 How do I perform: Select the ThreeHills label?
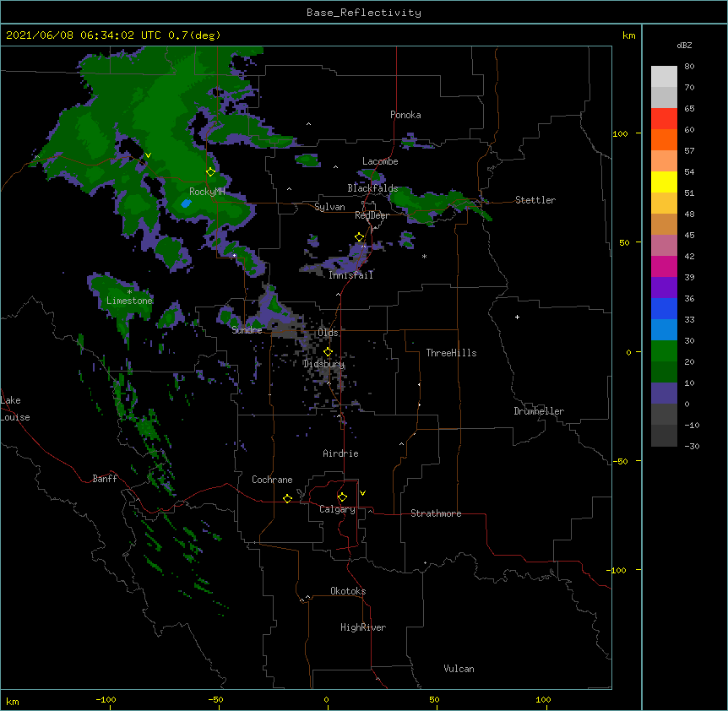coord(451,353)
